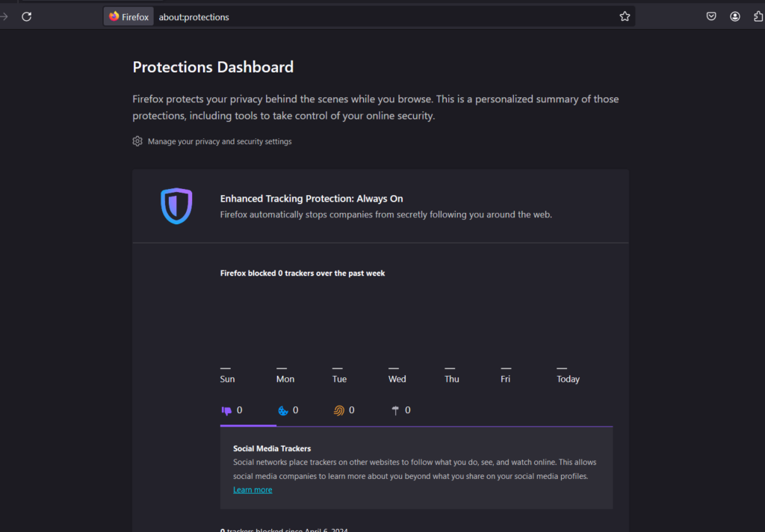Click 'Firefox blocked 0 trackers over the past week'

coord(303,273)
